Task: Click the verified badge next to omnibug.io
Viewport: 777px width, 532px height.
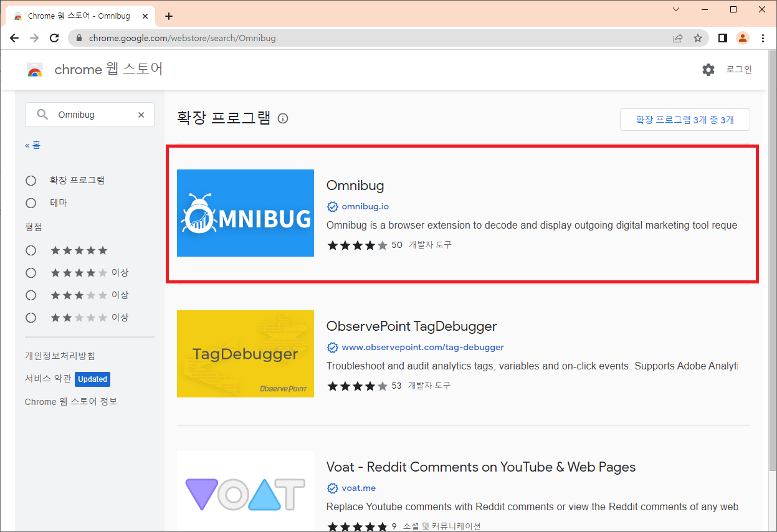Action: (x=333, y=206)
